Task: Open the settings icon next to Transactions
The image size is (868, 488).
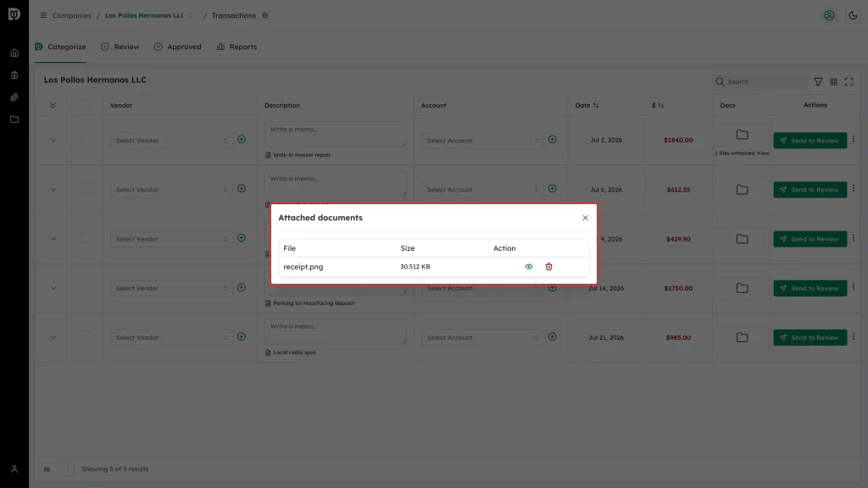Action: pyautogui.click(x=265, y=15)
